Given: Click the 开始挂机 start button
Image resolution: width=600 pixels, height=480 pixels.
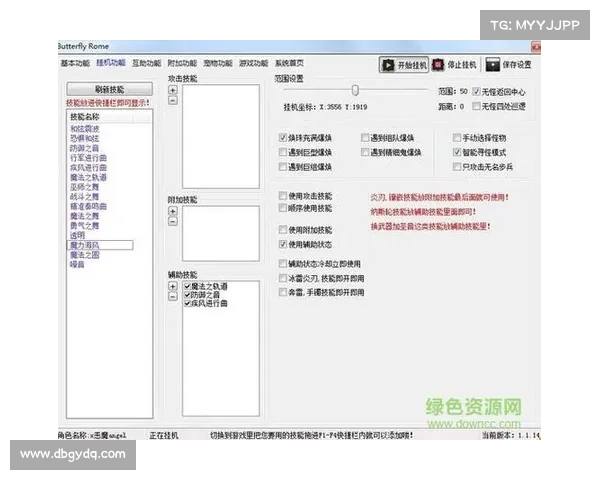Looking at the screenshot, I should pyautogui.click(x=404, y=65).
